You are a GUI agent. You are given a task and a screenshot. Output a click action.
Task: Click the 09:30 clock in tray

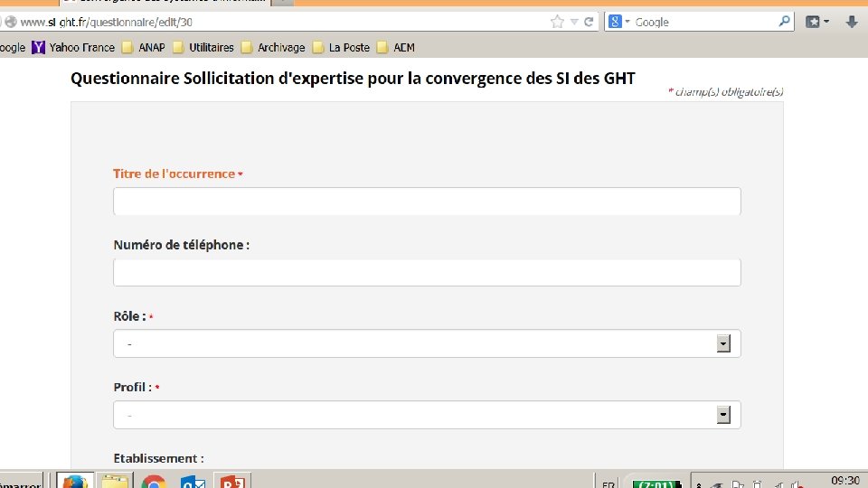(x=845, y=480)
